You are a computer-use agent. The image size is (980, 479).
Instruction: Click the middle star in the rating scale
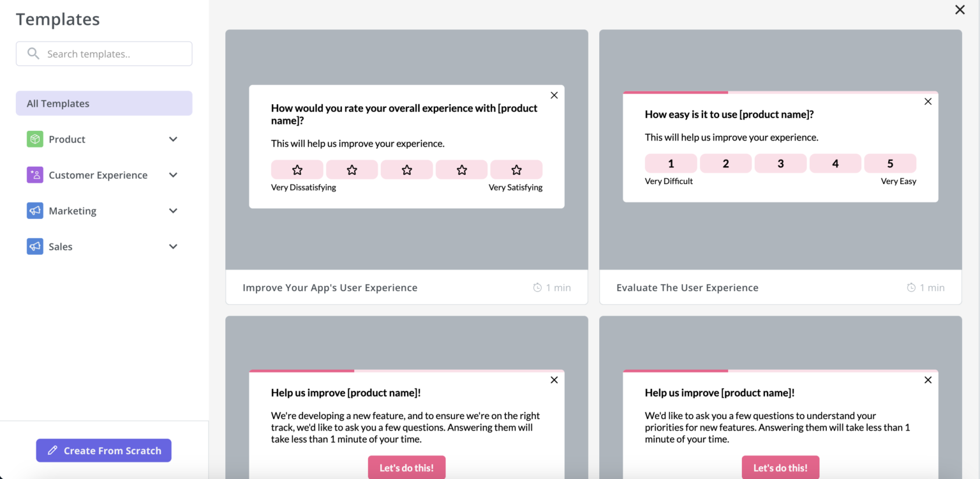coord(406,169)
